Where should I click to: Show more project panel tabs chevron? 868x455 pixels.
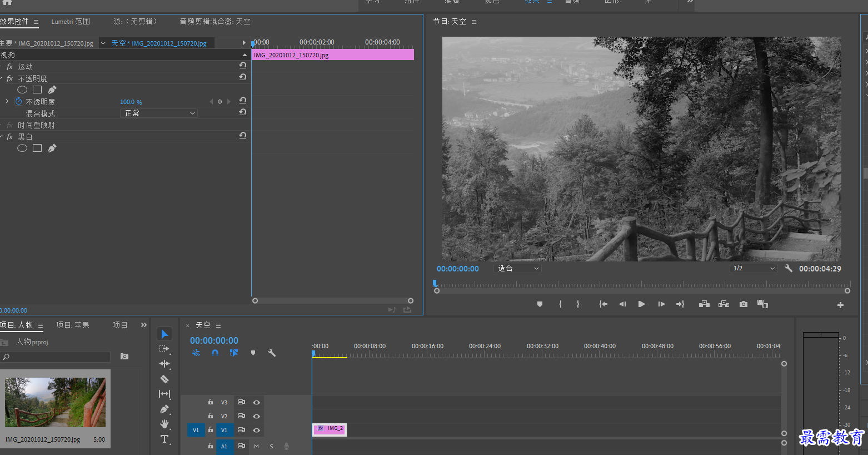[x=144, y=325]
